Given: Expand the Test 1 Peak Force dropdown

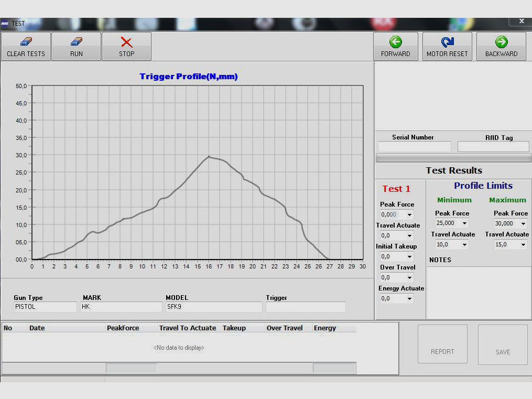Looking at the screenshot, I should click(x=409, y=215).
